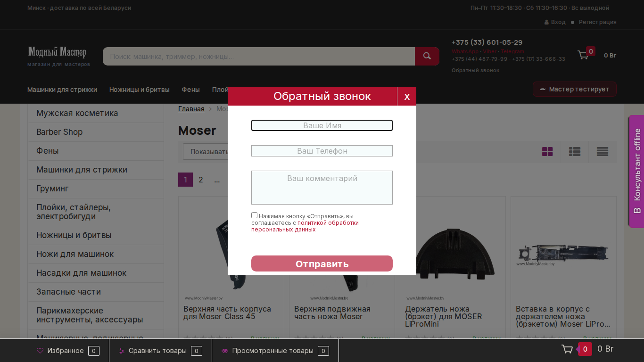Image resolution: width=644 pixels, height=362 pixels.
Task: Select Запасные части category
Action: [96, 292]
